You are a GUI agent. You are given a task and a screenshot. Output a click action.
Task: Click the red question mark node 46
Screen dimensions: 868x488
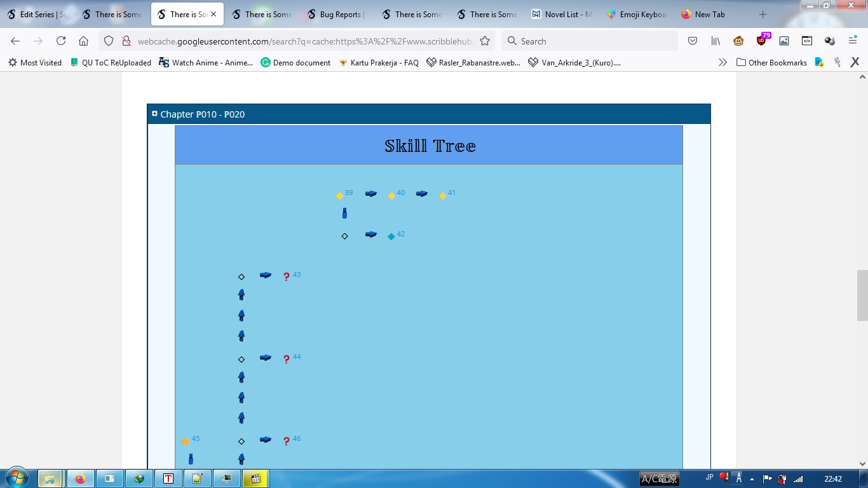pos(287,441)
